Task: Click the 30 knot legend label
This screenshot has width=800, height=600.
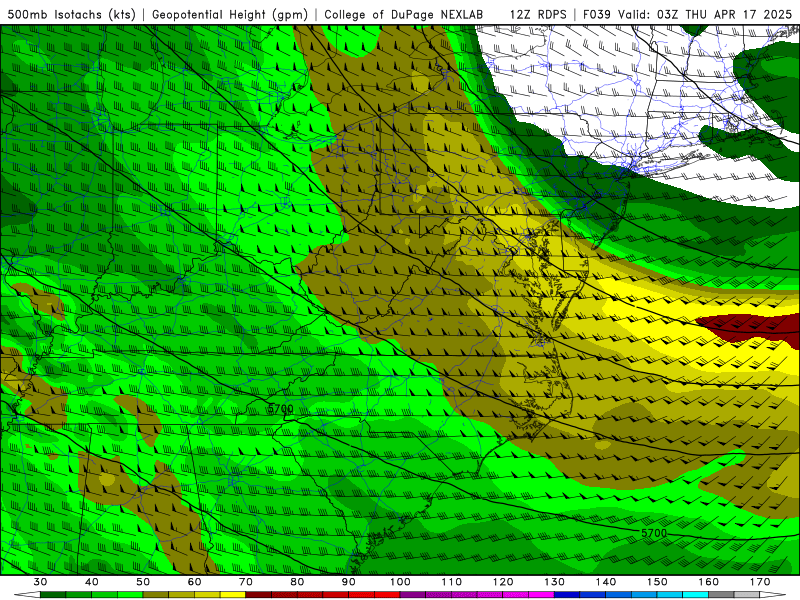Action: tap(40, 582)
